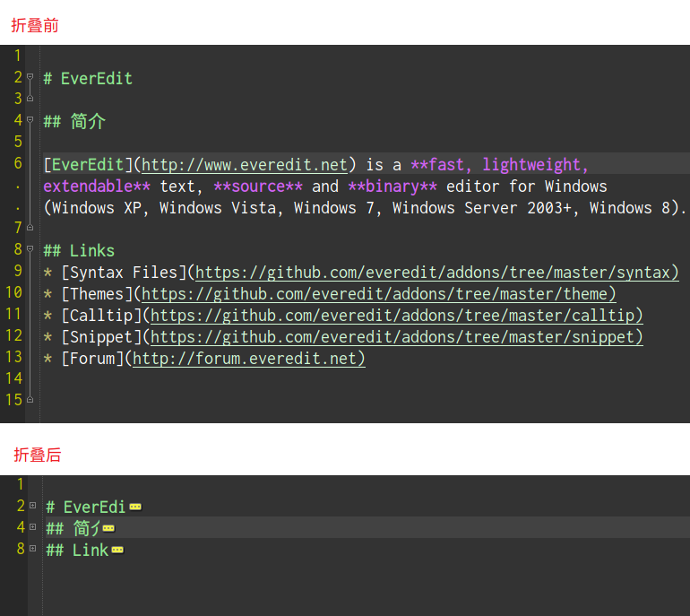
Task: Click the bold text '**fast, lightweight,'
Action: click(x=499, y=165)
